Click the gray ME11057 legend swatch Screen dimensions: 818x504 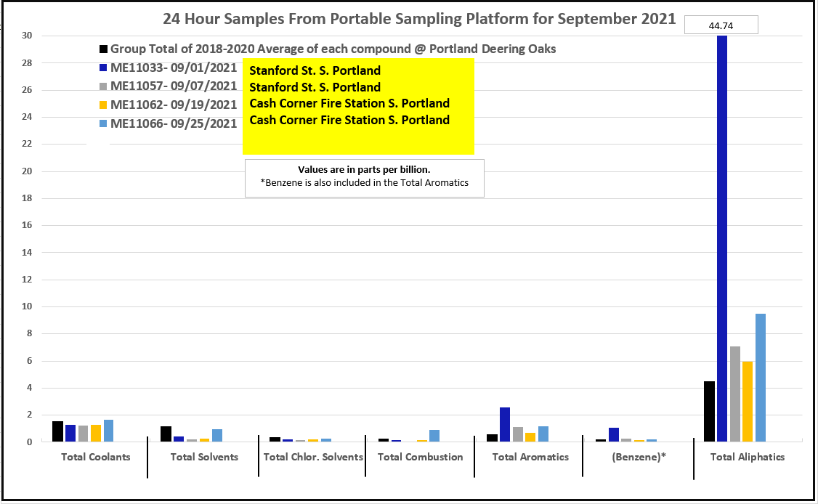point(104,86)
